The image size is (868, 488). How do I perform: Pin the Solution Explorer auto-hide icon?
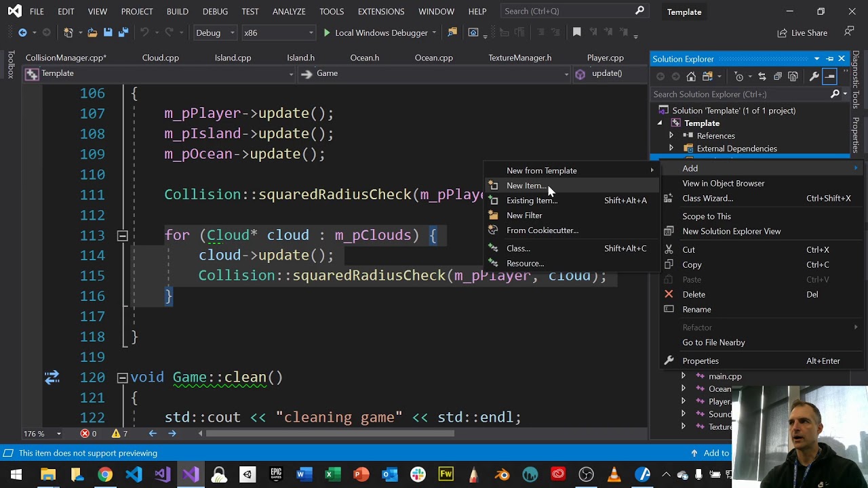coord(829,59)
